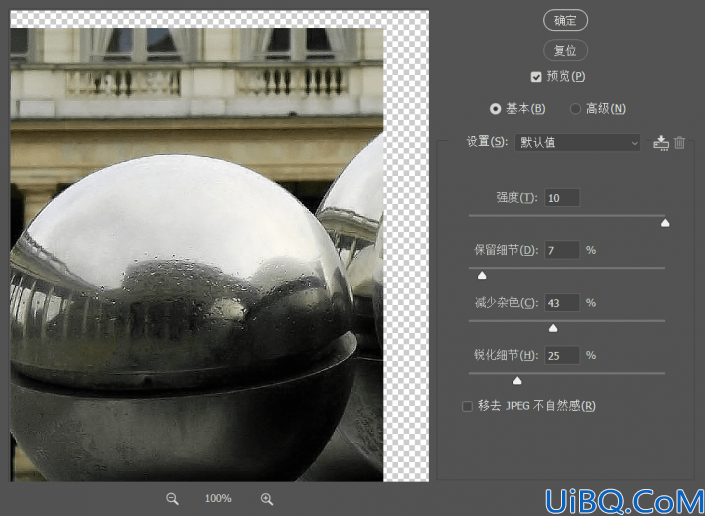Screen dimensions: 705x516
Task: Click the 保留细节 preserve details value field
Action: 562,250
